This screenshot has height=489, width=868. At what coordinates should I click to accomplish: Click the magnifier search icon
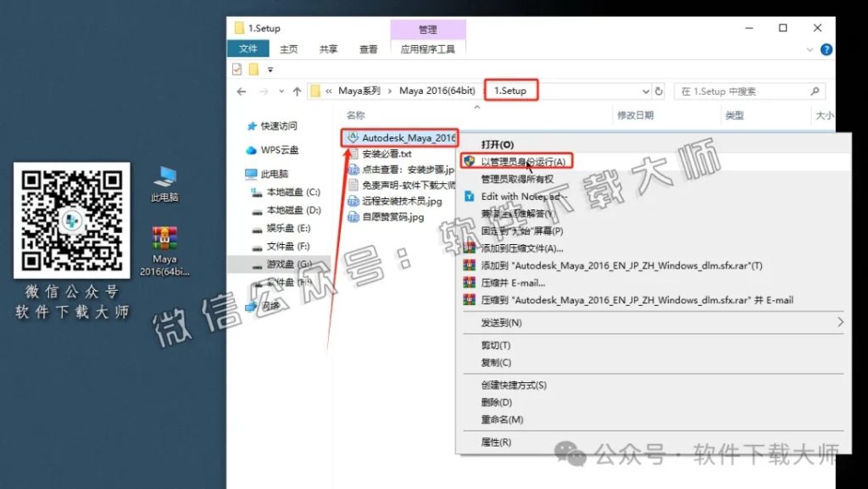pos(815,92)
